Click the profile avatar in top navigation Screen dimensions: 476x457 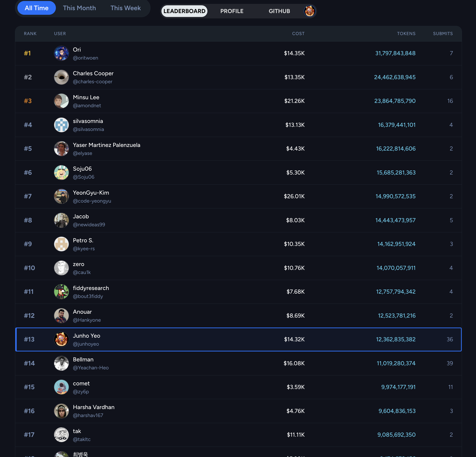pyautogui.click(x=309, y=11)
